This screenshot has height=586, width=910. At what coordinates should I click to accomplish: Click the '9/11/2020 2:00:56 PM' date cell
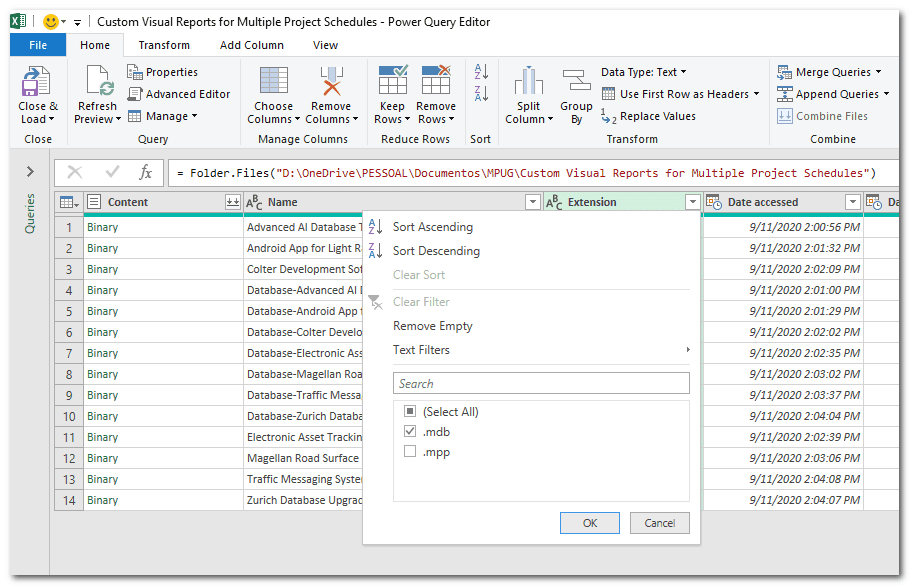point(783,227)
